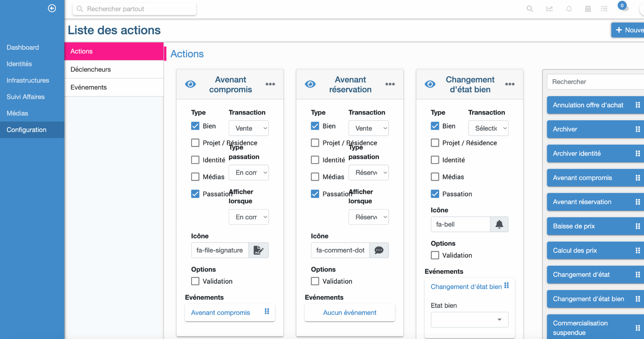Open notifications bell in top bar
Screen dimensions: 644x339
point(569,9)
